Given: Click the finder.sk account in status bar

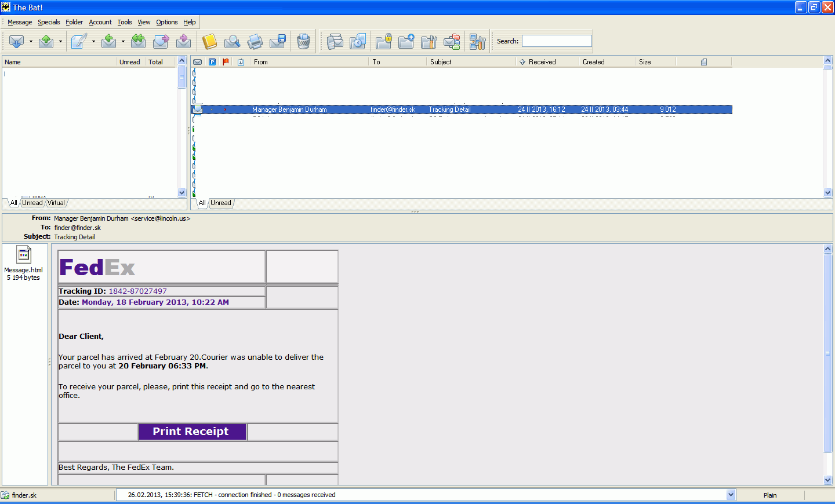Looking at the screenshot, I should tap(24, 495).
